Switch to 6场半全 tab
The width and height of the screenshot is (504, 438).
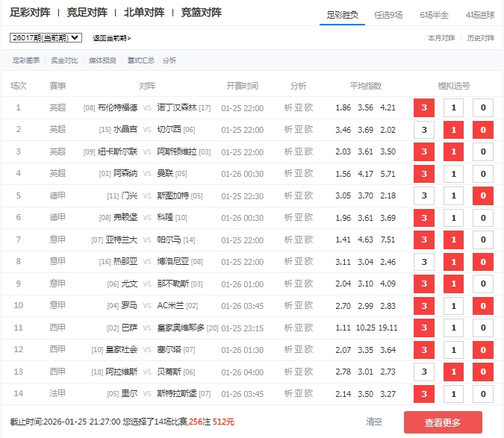tap(435, 15)
